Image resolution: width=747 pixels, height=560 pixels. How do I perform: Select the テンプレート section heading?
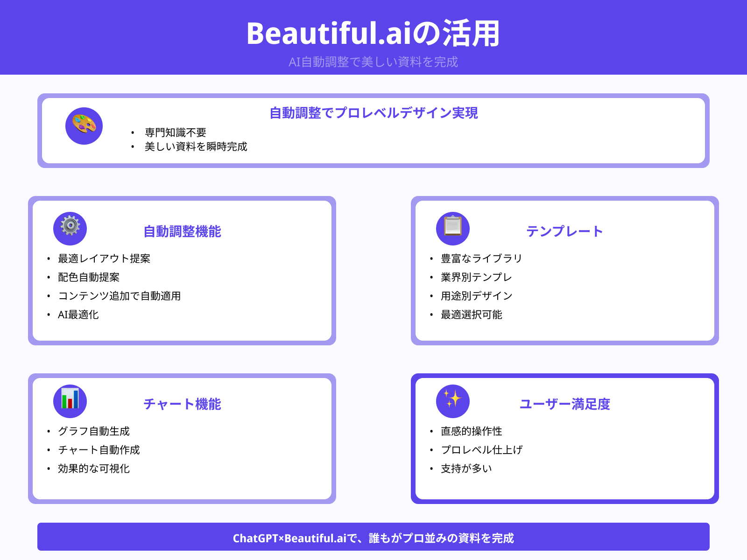[x=564, y=230]
